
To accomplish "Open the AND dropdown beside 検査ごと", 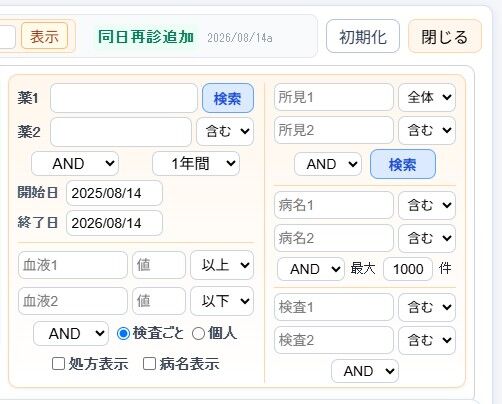I will pyautogui.click(x=71, y=333).
